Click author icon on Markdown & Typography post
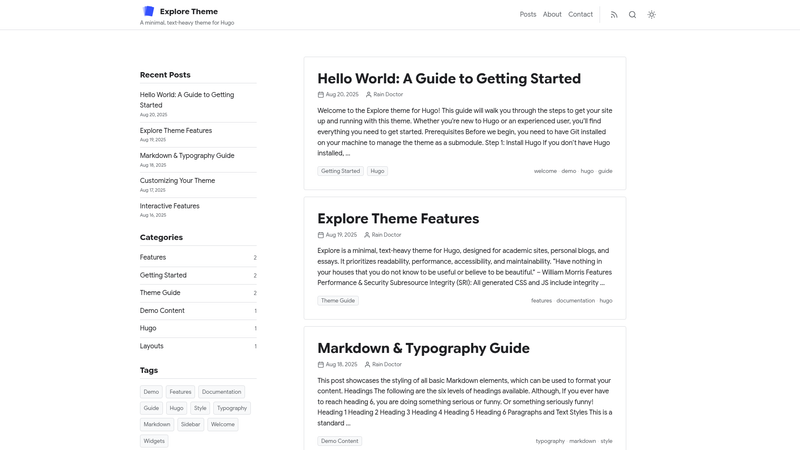Viewport: 800px width, 450px height. (x=367, y=365)
